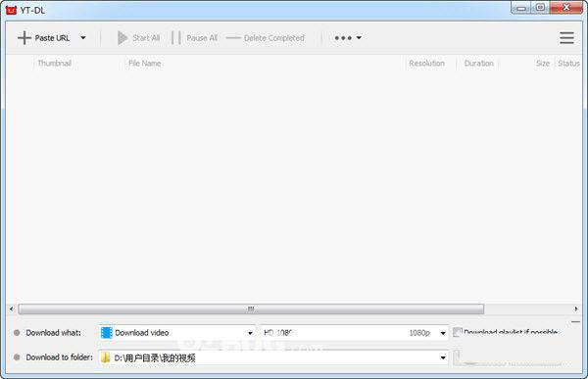Expand the Paste URL dropdown arrow
The height and width of the screenshot is (379, 588).
click(x=83, y=38)
